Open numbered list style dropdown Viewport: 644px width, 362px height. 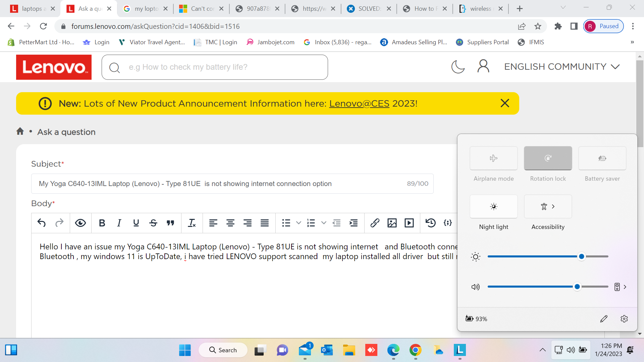[324, 223]
